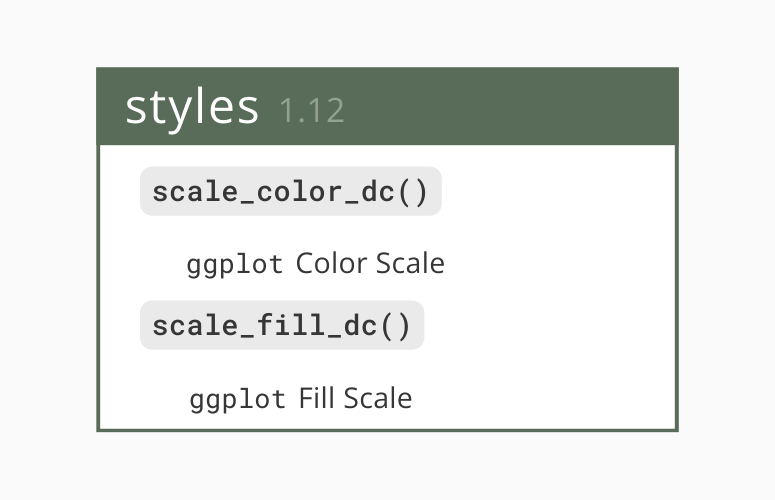Click blank white area right of scale_color_dc()
The height and width of the screenshot is (500, 775).
tap(559, 191)
